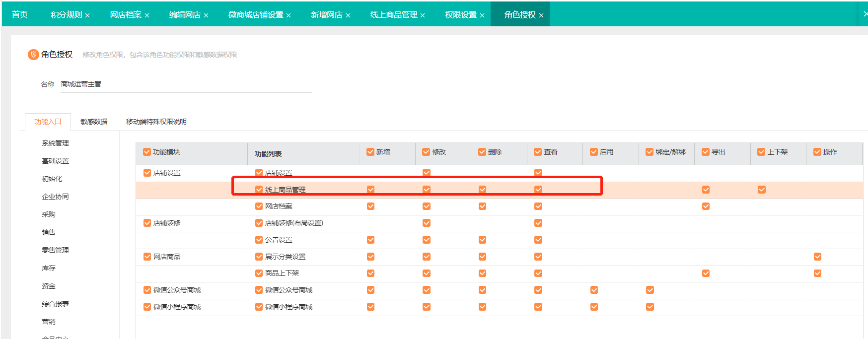Close the 积分规则 tab
868x339 pixels.
pos(87,15)
